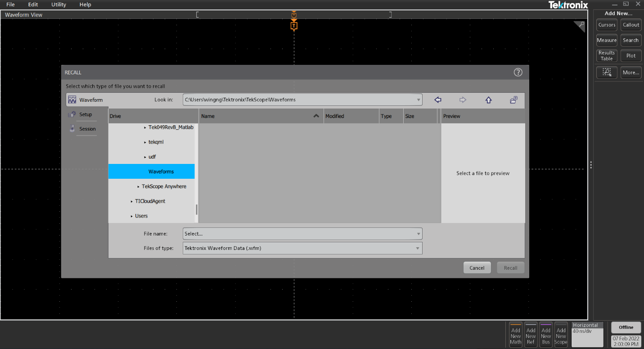Add a new Bus waveform
Screen dimensions: 644x349
tap(545, 335)
